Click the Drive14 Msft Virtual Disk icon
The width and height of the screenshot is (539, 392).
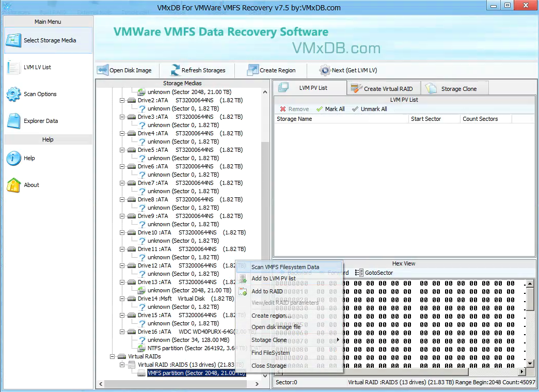(131, 299)
